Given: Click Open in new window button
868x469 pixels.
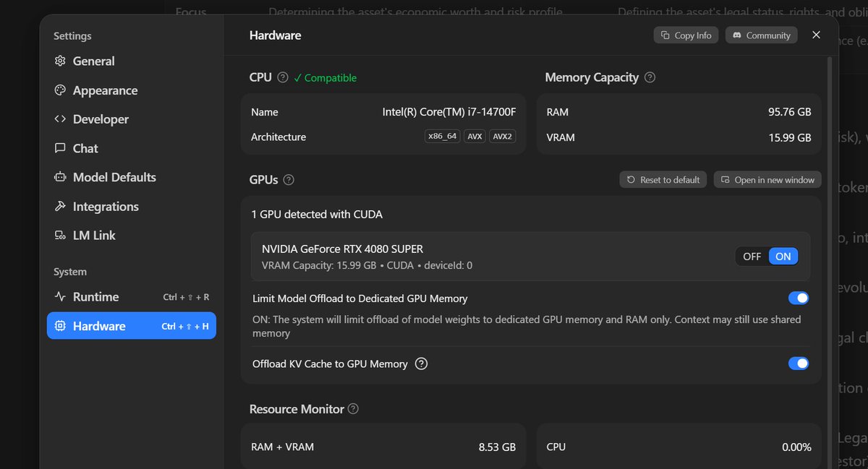Looking at the screenshot, I should click(x=767, y=180).
